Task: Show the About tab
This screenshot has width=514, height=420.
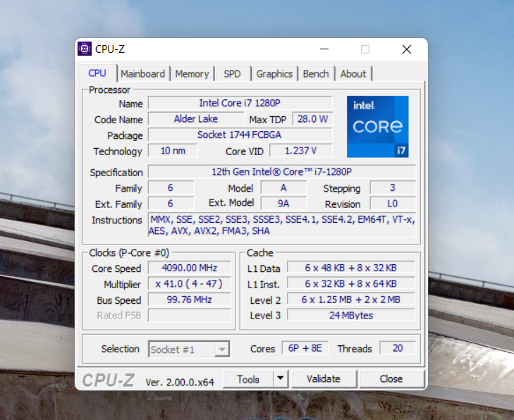Action: 353,74
